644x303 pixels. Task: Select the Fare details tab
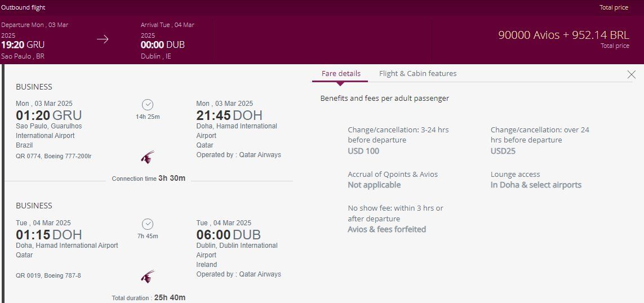click(341, 74)
